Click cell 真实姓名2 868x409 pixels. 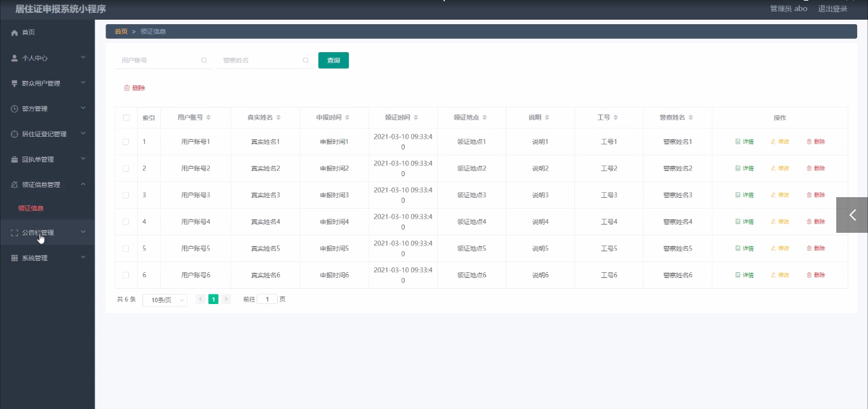pyautogui.click(x=266, y=169)
